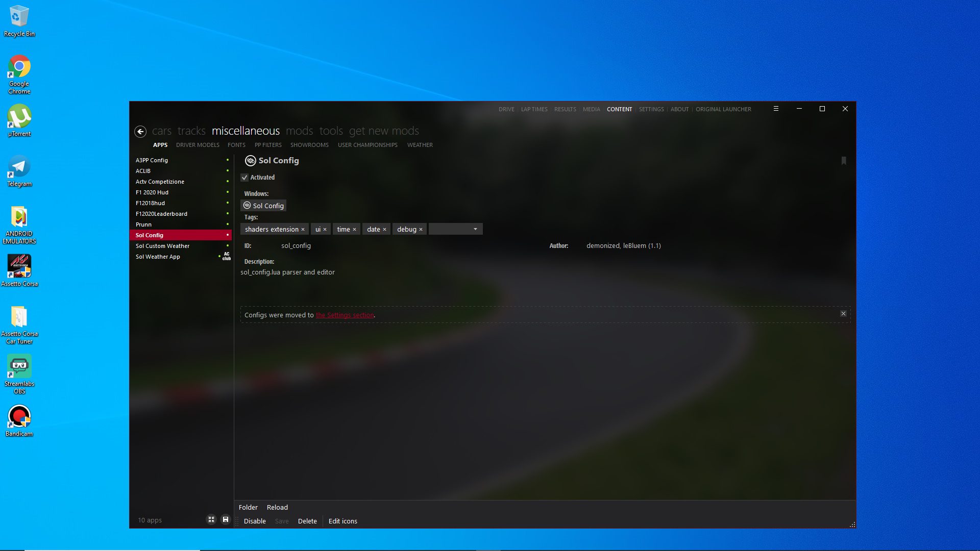Open DRIVER MODELS subtab
The height and width of the screenshot is (551, 980).
(198, 145)
